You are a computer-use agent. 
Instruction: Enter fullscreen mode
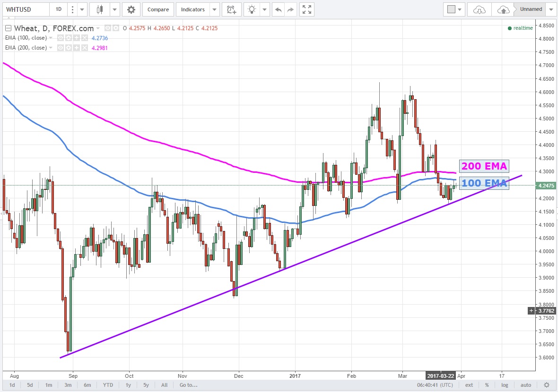coord(307,9)
